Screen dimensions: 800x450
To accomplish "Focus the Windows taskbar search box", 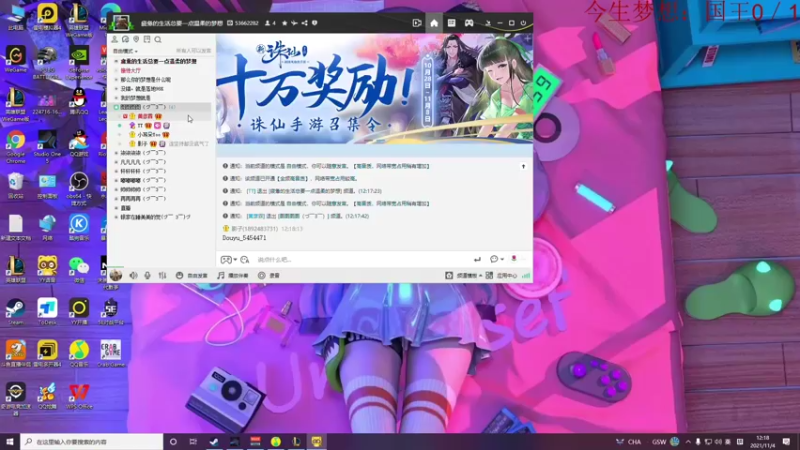I will click(92, 442).
